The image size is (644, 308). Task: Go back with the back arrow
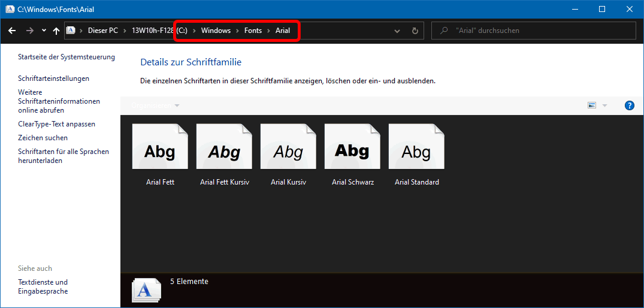(x=12, y=31)
